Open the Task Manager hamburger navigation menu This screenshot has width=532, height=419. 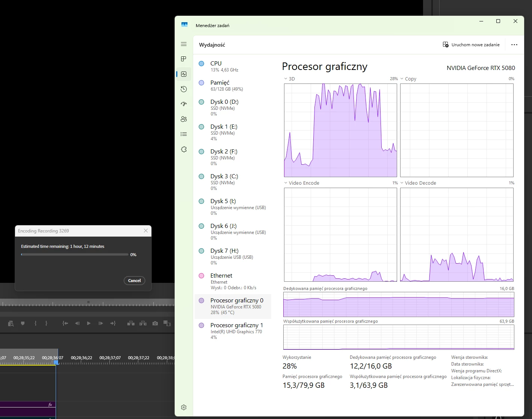click(x=184, y=44)
